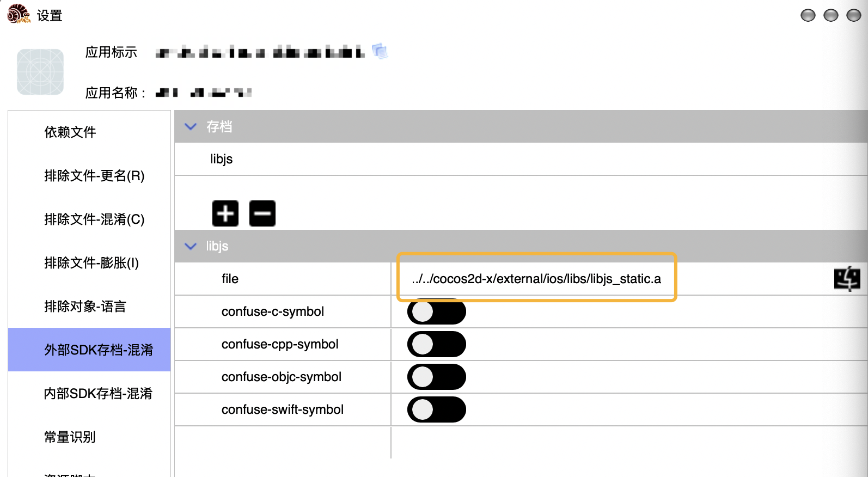Click the libjs_static.a file path field
Screen dimensions: 868x477
click(536, 279)
